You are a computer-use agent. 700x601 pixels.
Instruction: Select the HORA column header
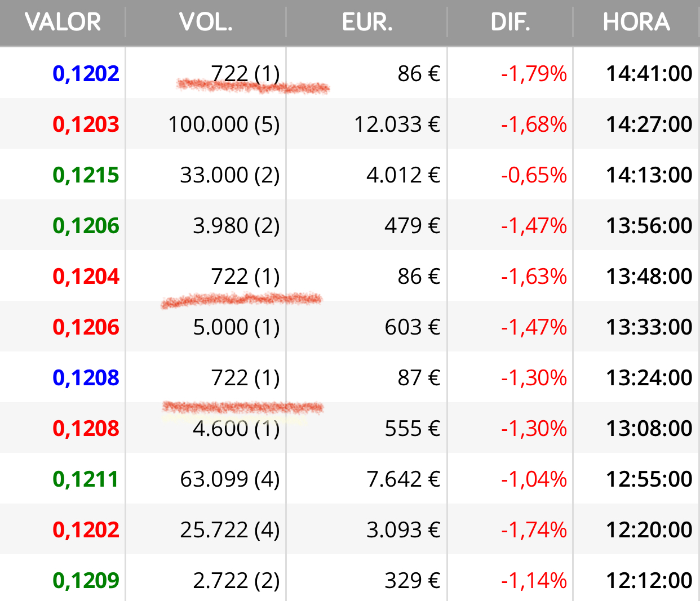[x=636, y=22]
